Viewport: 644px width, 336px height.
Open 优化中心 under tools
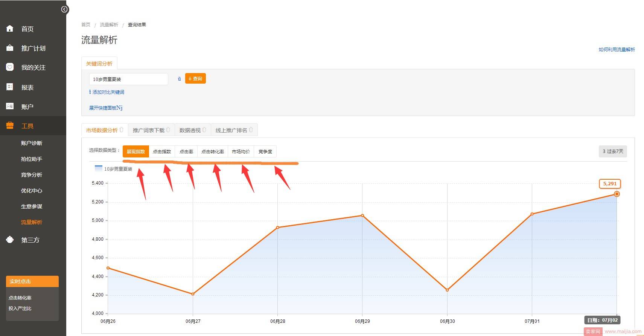click(32, 191)
